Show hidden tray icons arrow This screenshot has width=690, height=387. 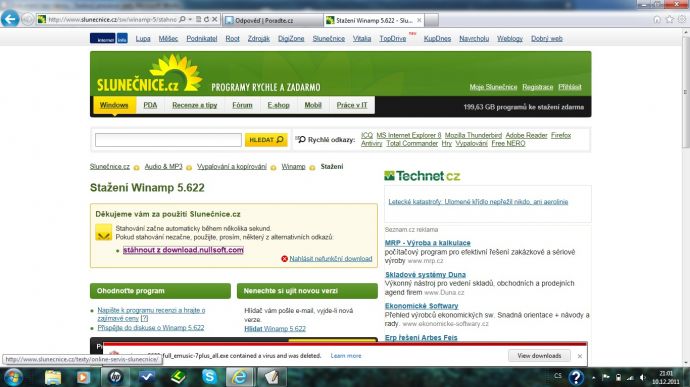[594, 377]
